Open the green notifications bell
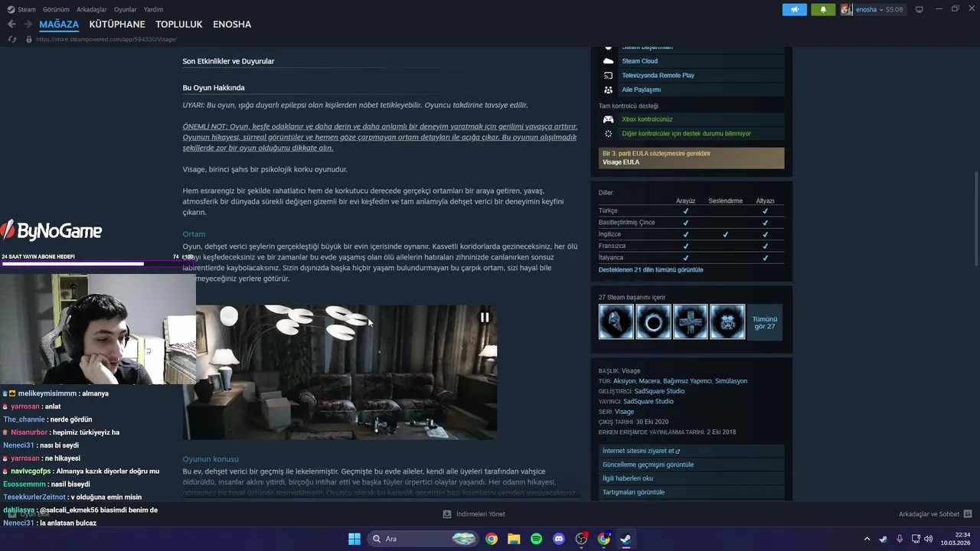 click(x=823, y=9)
